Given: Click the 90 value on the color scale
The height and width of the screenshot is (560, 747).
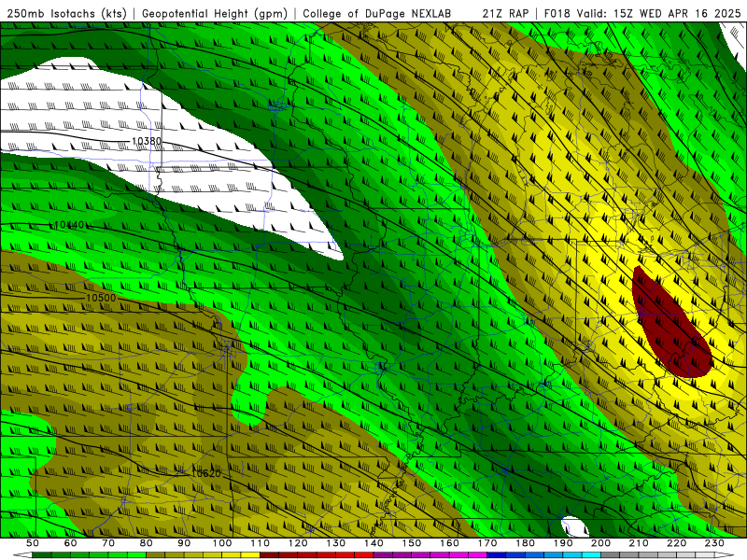Looking at the screenshot, I should coord(184,543).
